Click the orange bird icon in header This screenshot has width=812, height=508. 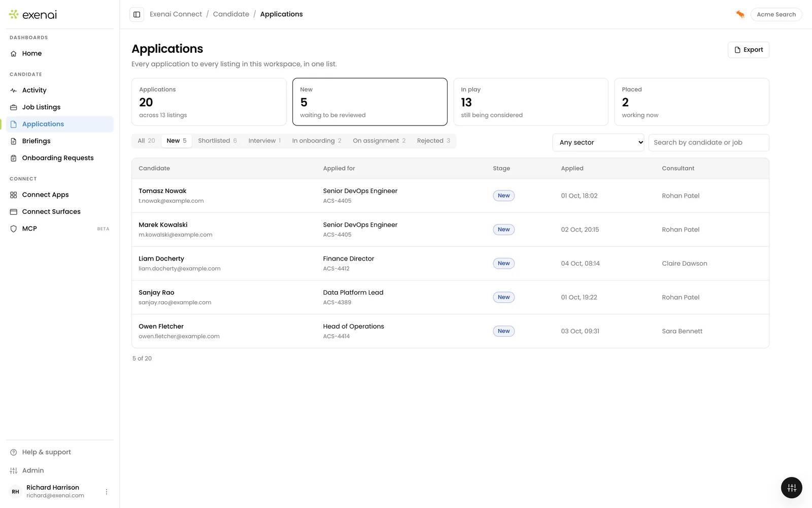pyautogui.click(x=740, y=14)
